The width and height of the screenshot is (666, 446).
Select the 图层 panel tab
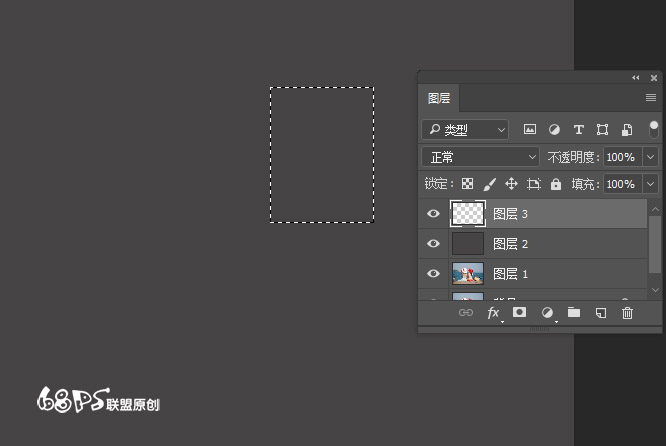pos(439,98)
